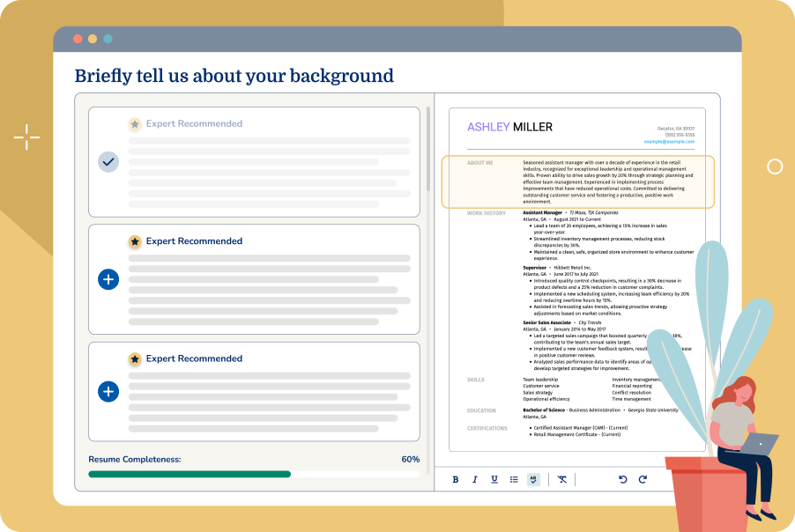Select the highlighted About Me summary text
The width and height of the screenshot is (795, 532).
pos(607,182)
